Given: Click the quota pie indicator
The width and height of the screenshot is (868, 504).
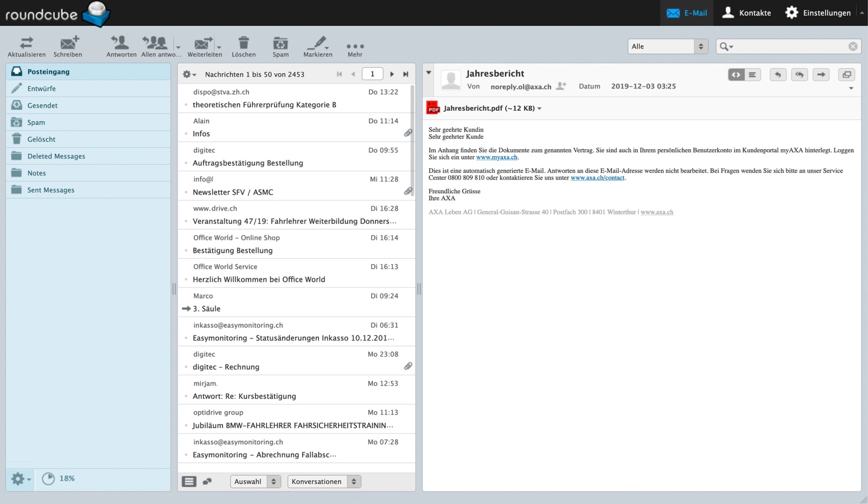Looking at the screenshot, I should 48,479.
